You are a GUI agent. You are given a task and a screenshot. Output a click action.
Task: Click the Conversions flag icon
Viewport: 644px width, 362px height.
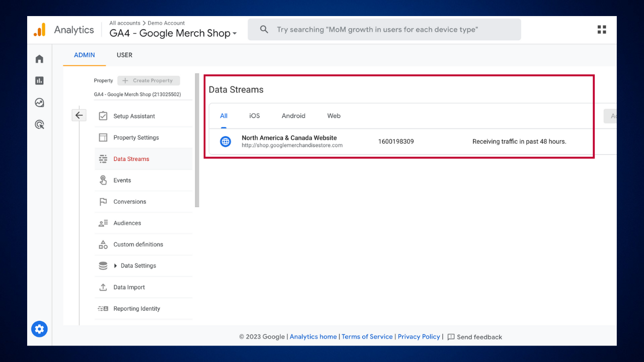tap(103, 202)
